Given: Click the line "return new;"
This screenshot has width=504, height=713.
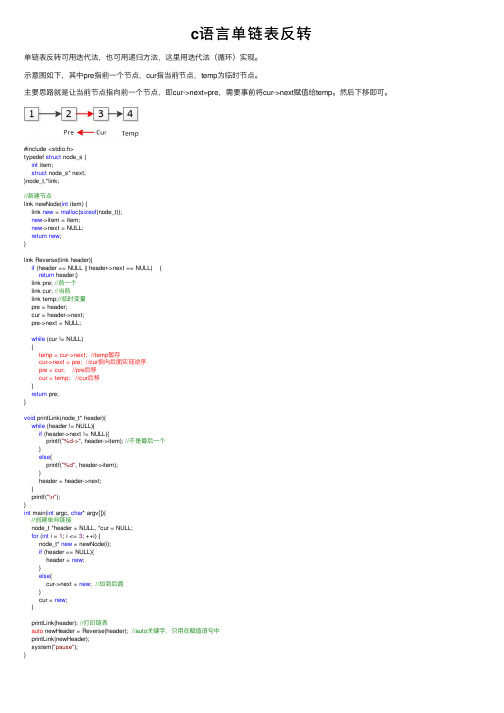Looking at the screenshot, I should (x=46, y=236).
